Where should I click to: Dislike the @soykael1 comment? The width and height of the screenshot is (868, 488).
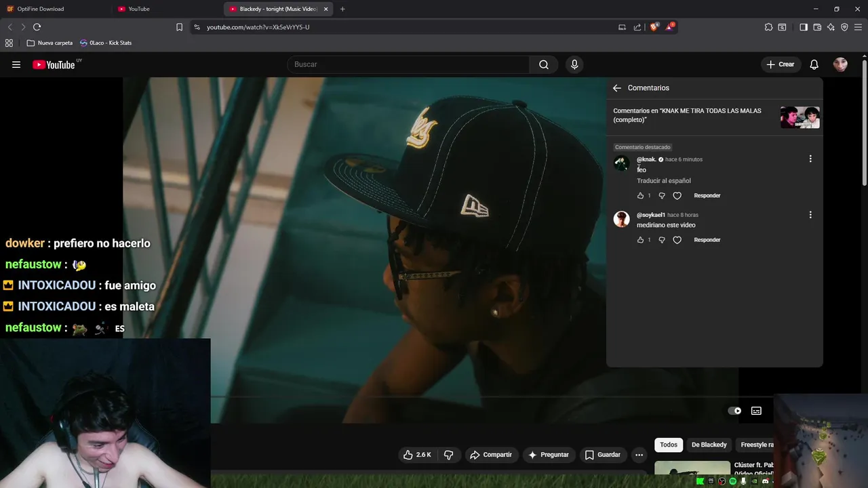tap(662, 240)
